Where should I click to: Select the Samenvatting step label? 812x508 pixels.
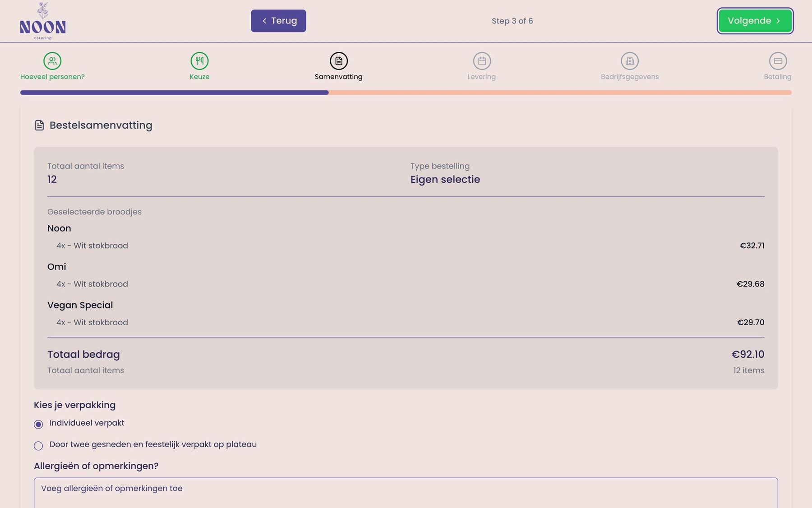339,77
